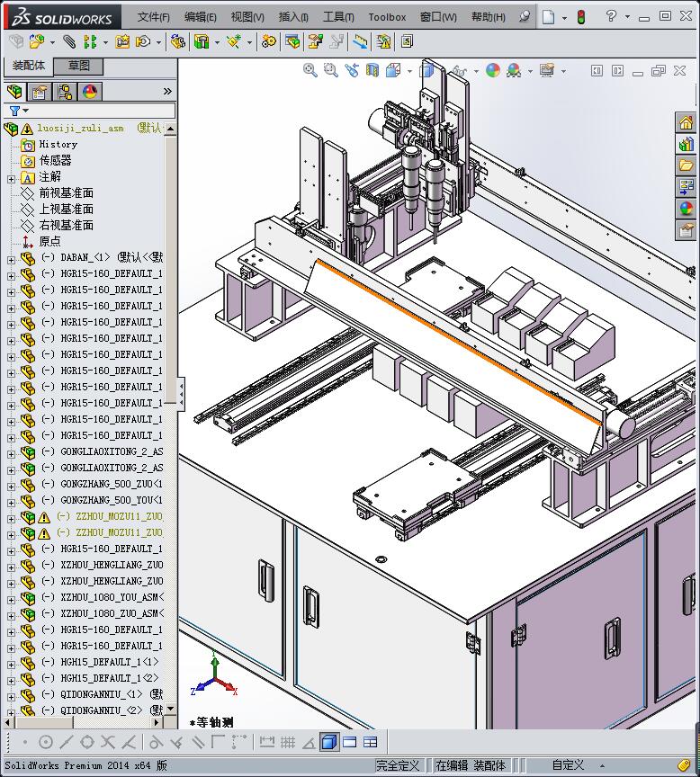This screenshot has height=777, width=700.
Task: Click the Circle sketch tool icon
Action: 46,742
